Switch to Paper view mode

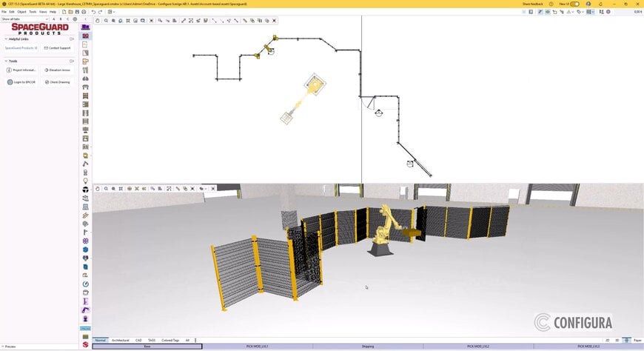(637, 341)
